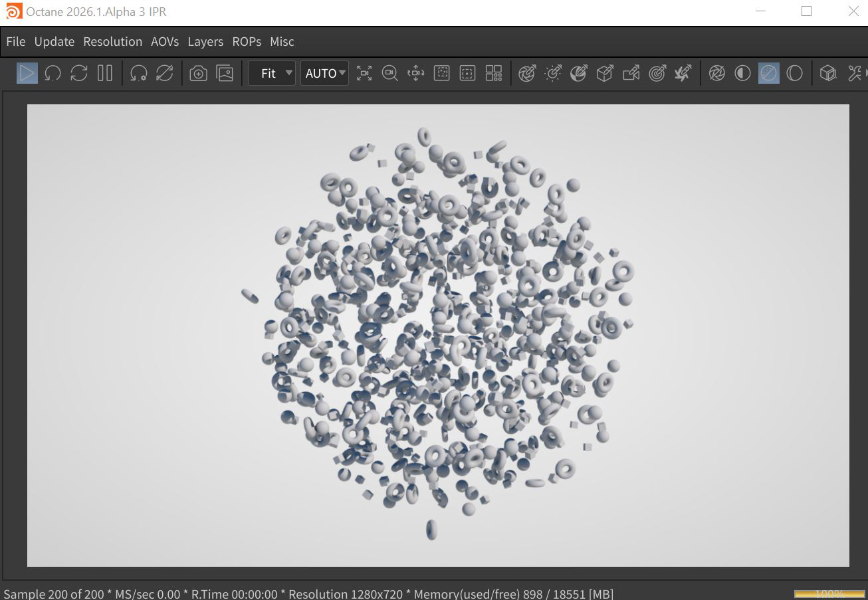Open the AUTO dropdown

click(324, 73)
